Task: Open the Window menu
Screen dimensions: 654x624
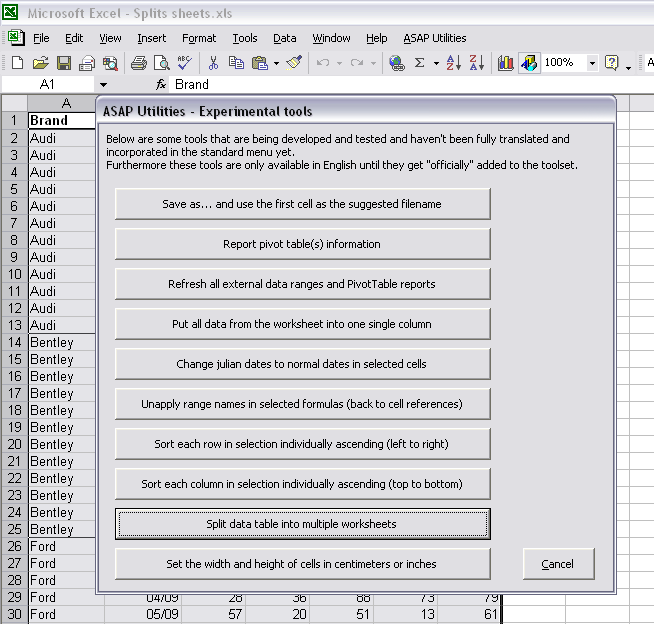Action: (x=332, y=38)
